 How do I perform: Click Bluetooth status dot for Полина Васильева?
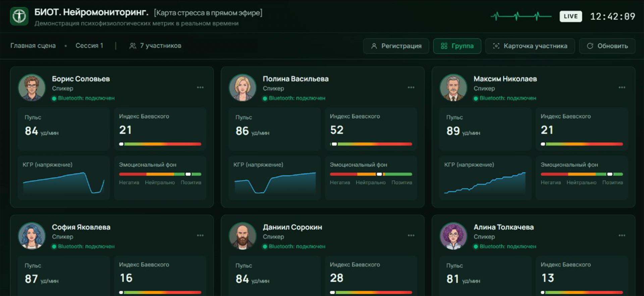tap(265, 98)
